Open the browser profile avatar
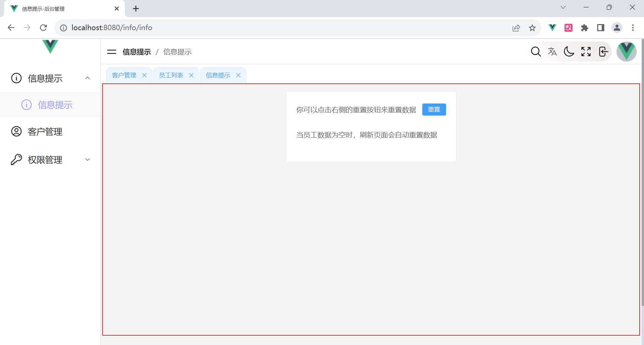The width and height of the screenshot is (644, 345). pyautogui.click(x=617, y=28)
